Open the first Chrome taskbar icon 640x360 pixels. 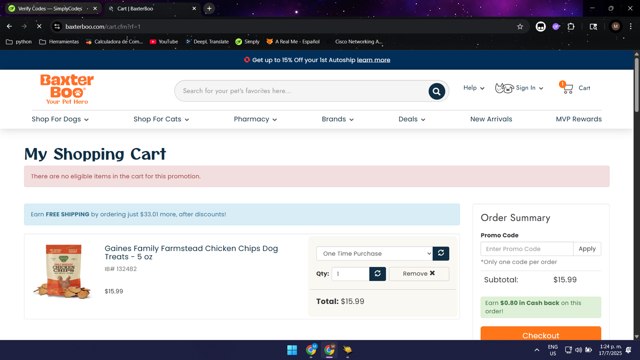pyautogui.click(x=311, y=350)
